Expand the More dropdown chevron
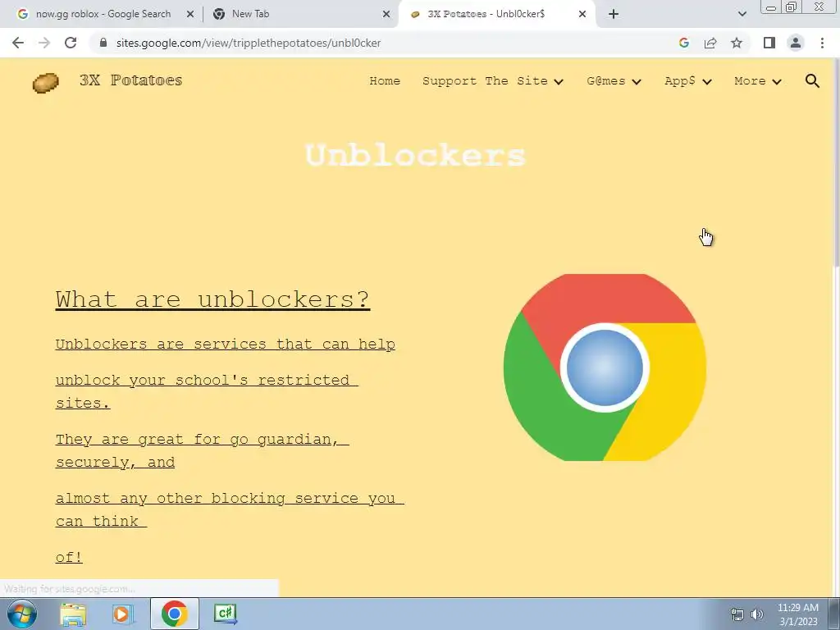 (777, 81)
